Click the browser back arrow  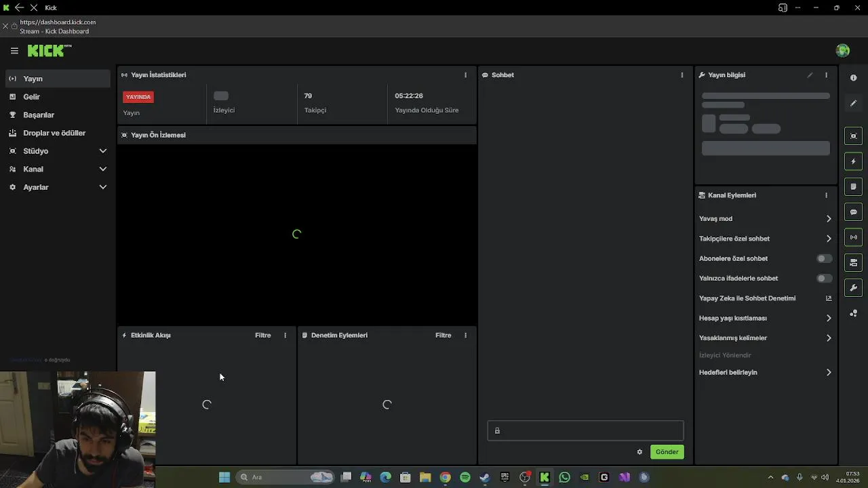pyautogui.click(x=19, y=7)
